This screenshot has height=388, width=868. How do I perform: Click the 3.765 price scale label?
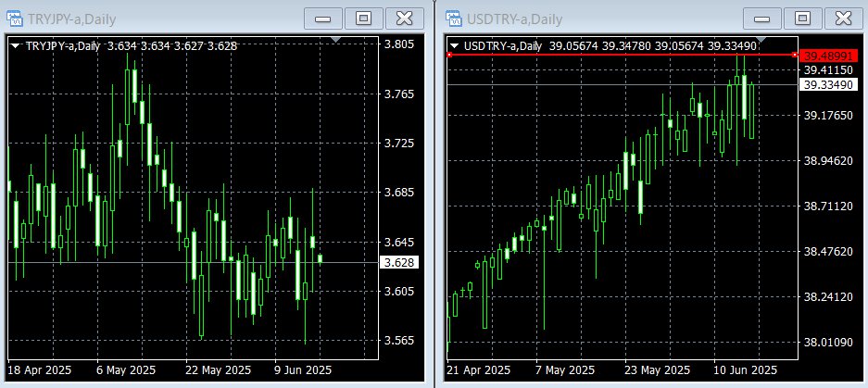click(x=398, y=94)
